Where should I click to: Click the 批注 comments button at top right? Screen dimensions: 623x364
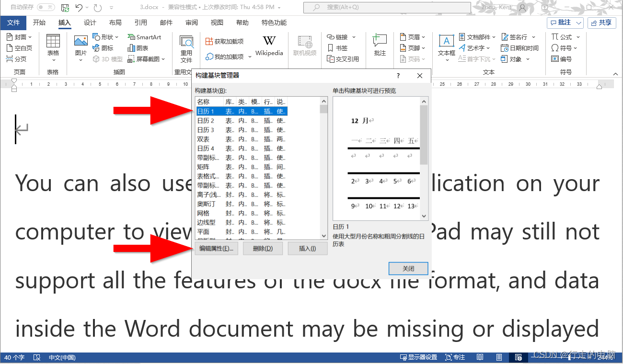tap(565, 23)
